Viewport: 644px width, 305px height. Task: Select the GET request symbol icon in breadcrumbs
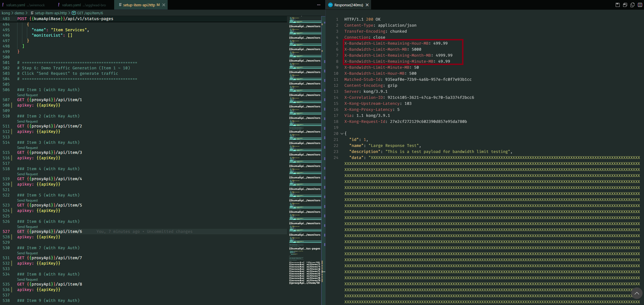coord(74,13)
